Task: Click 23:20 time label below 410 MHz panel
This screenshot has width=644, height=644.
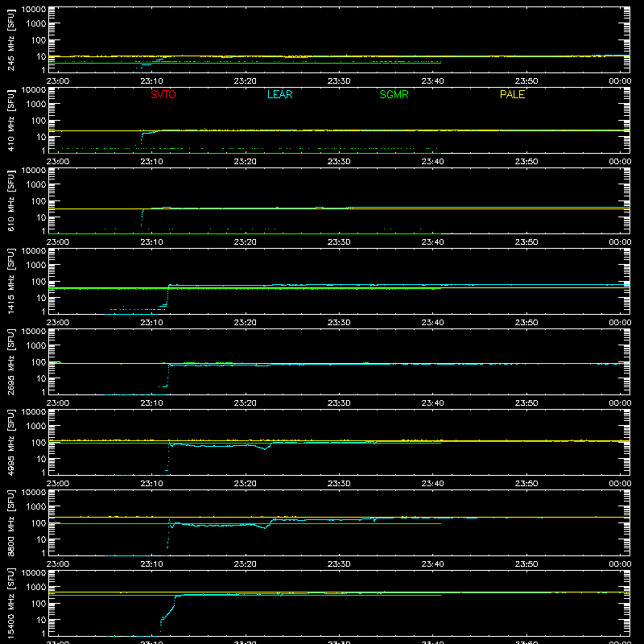Action: point(246,162)
